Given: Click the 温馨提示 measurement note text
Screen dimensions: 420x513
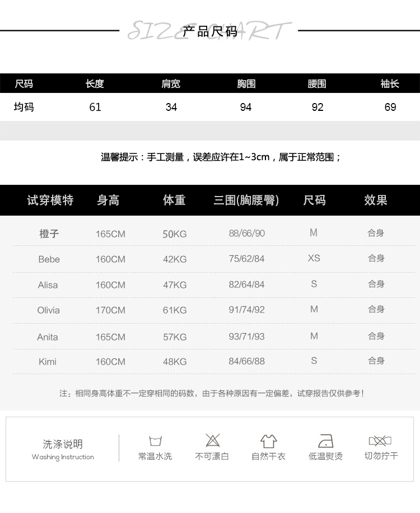Looking at the screenshot, I should point(221,157).
